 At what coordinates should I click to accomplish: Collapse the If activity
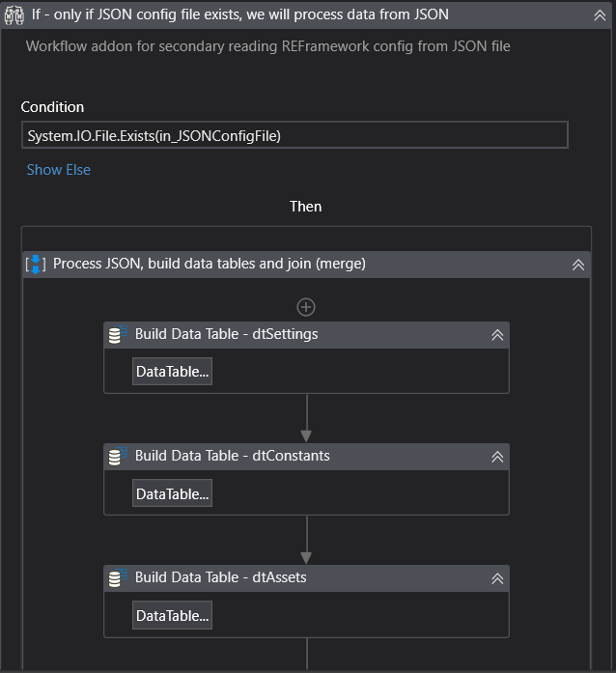(x=600, y=14)
